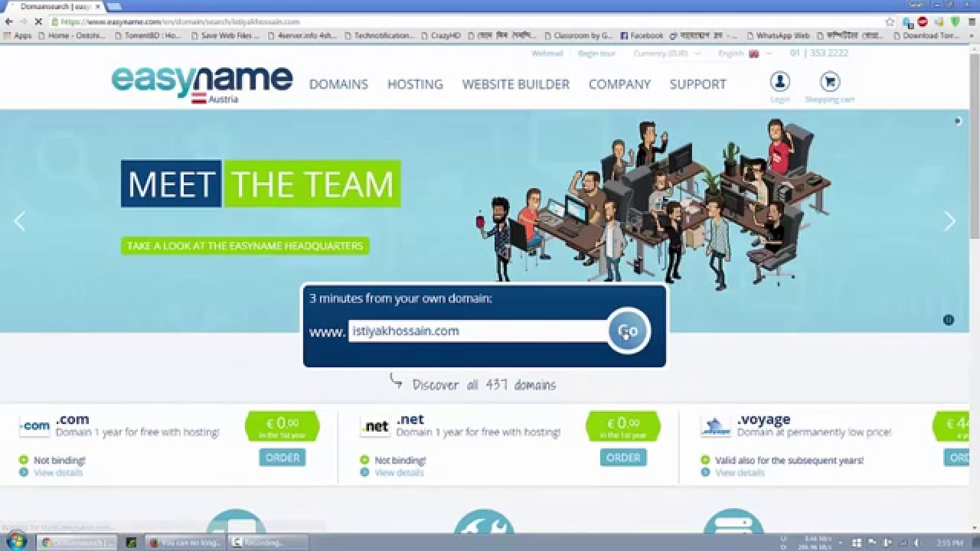Open the SUPPORT menu
Image resolution: width=980 pixels, height=551 pixels.
click(697, 84)
